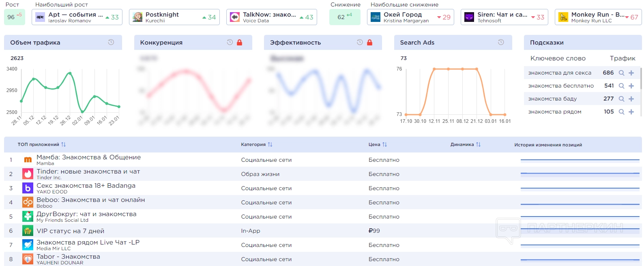Click the Beboo app icon

tap(28, 202)
